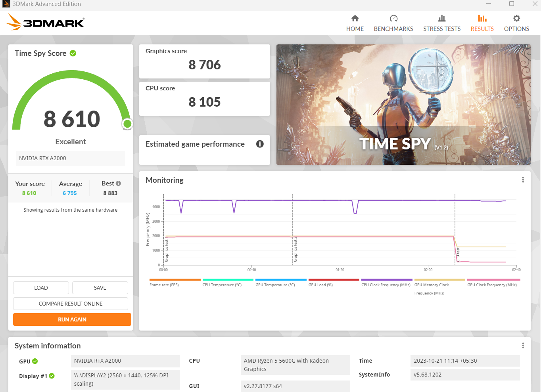Click GPU value NVIDIA RTX A2000 in System information

125,361
